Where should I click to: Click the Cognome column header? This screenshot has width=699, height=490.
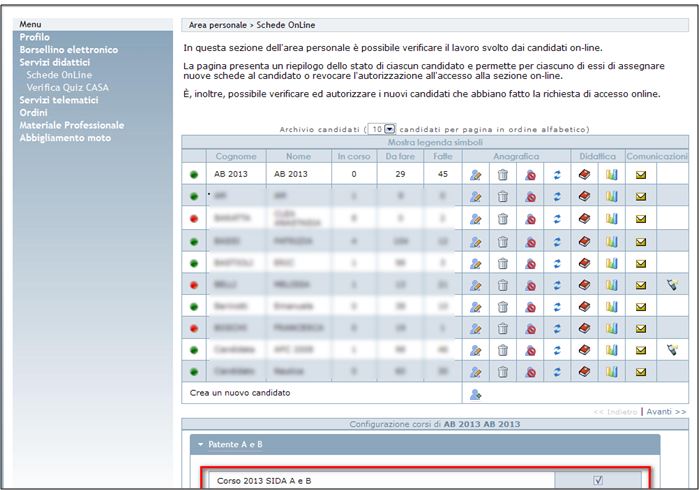(235, 157)
